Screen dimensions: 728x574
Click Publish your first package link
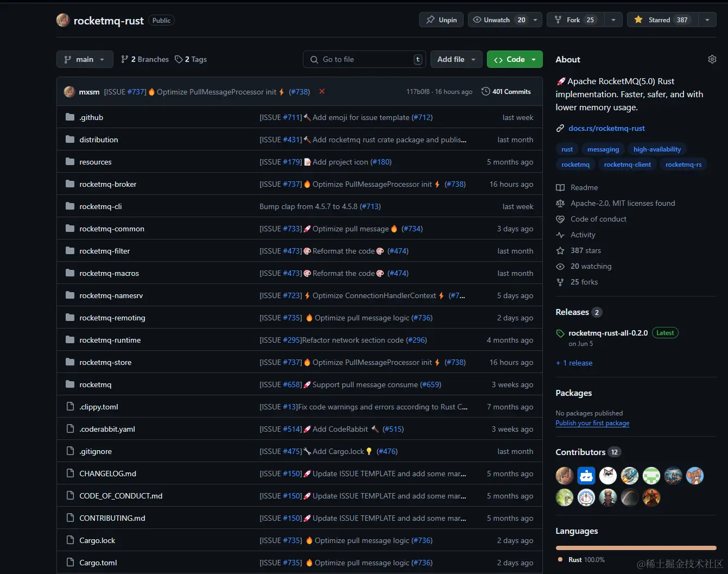pyautogui.click(x=592, y=423)
